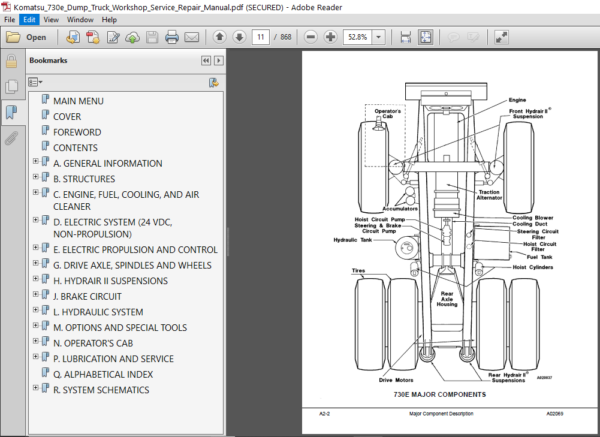Click the Open folder icon

[13, 37]
